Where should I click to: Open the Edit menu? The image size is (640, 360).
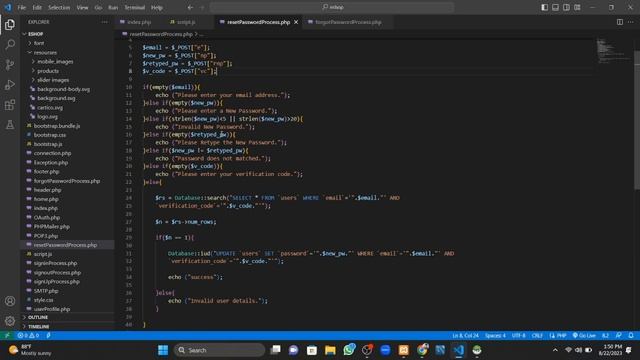pyautogui.click(x=37, y=7)
